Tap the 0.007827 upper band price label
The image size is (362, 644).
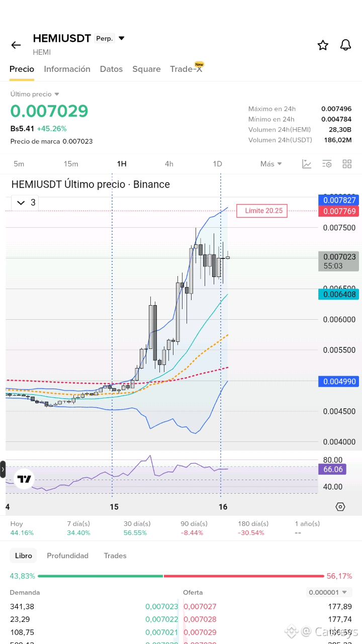[338, 200]
